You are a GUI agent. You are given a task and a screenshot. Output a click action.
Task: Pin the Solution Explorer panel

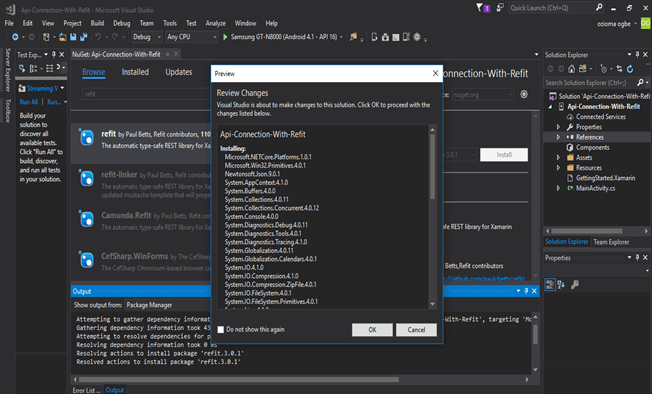tap(637, 54)
